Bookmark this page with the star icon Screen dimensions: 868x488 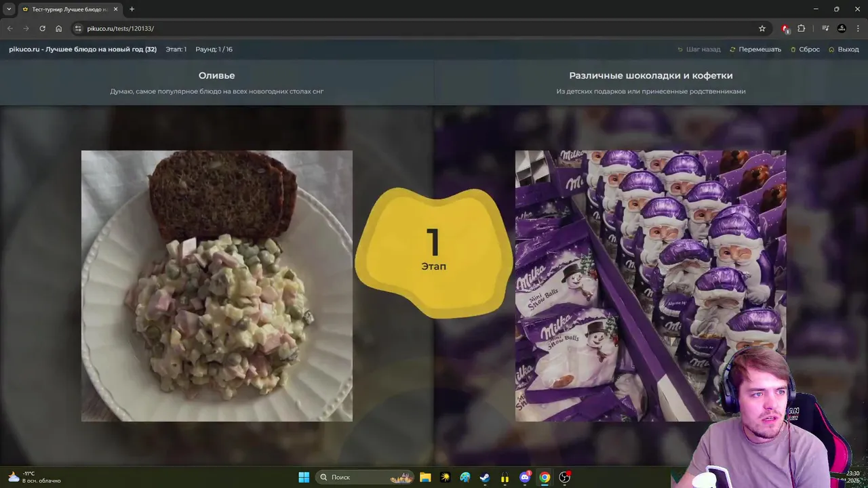[762, 28]
